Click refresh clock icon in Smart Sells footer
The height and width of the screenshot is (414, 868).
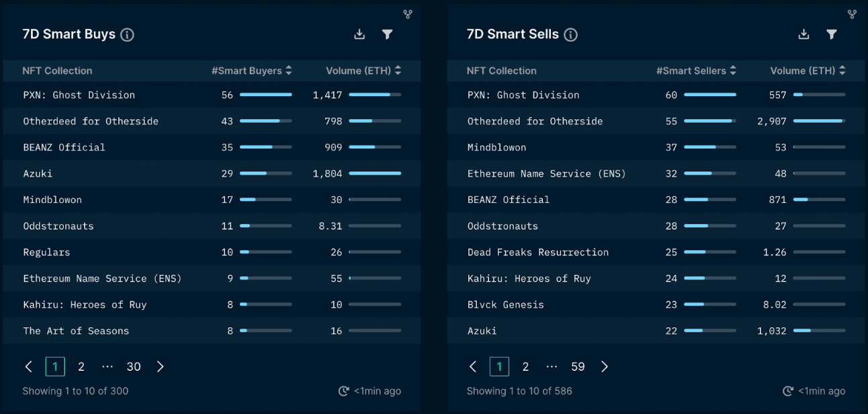tap(788, 391)
